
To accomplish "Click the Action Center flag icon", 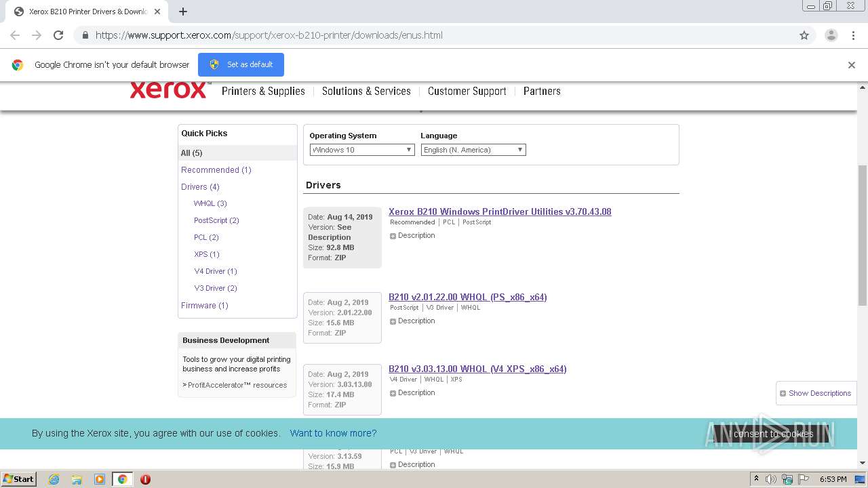I will [802, 479].
